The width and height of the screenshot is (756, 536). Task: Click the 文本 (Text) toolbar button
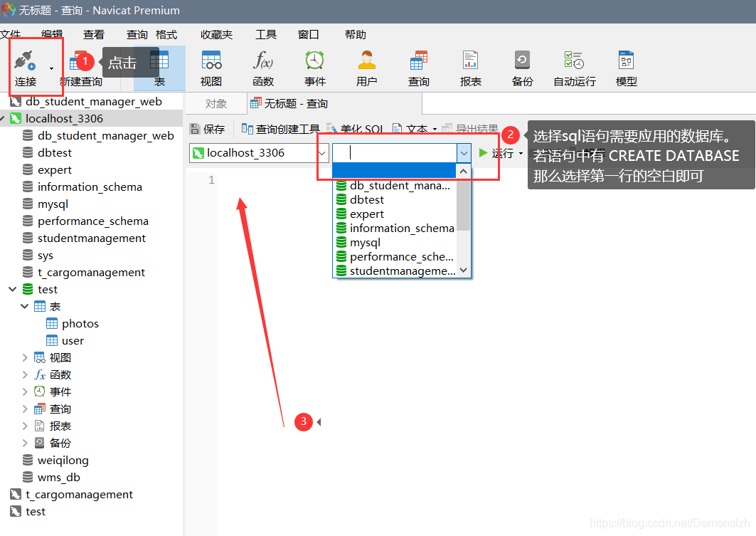tap(415, 129)
